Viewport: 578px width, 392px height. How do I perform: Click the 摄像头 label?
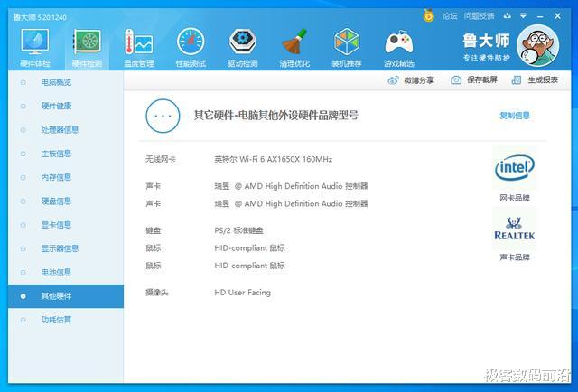click(156, 293)
